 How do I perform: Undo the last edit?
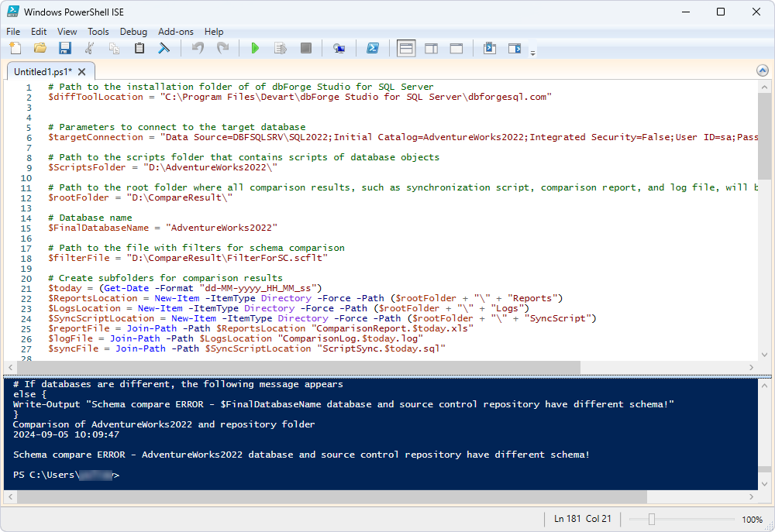click(198, 49)
